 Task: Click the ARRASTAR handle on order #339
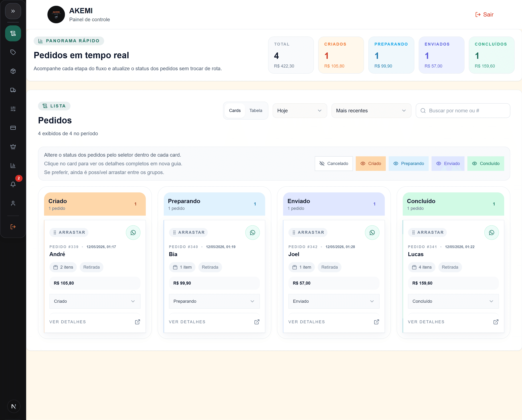[69, 232]
